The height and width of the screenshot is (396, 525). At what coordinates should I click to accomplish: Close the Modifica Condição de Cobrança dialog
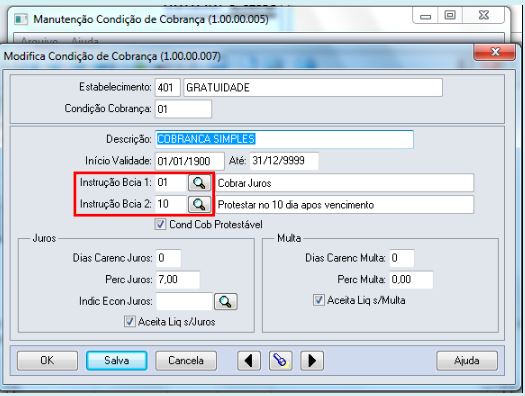coord(495,52)
